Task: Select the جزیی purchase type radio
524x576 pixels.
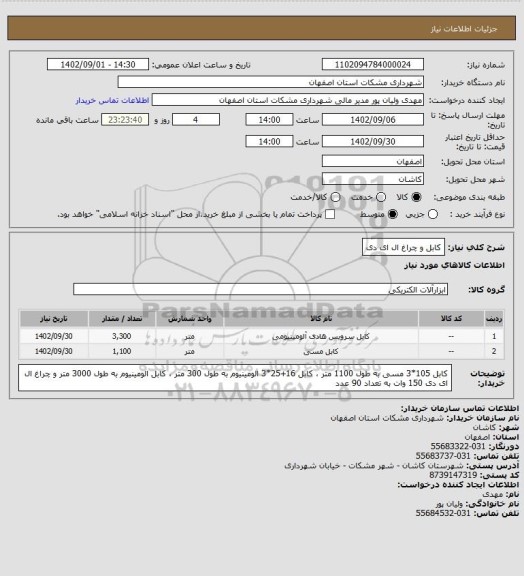Action: 433,214
